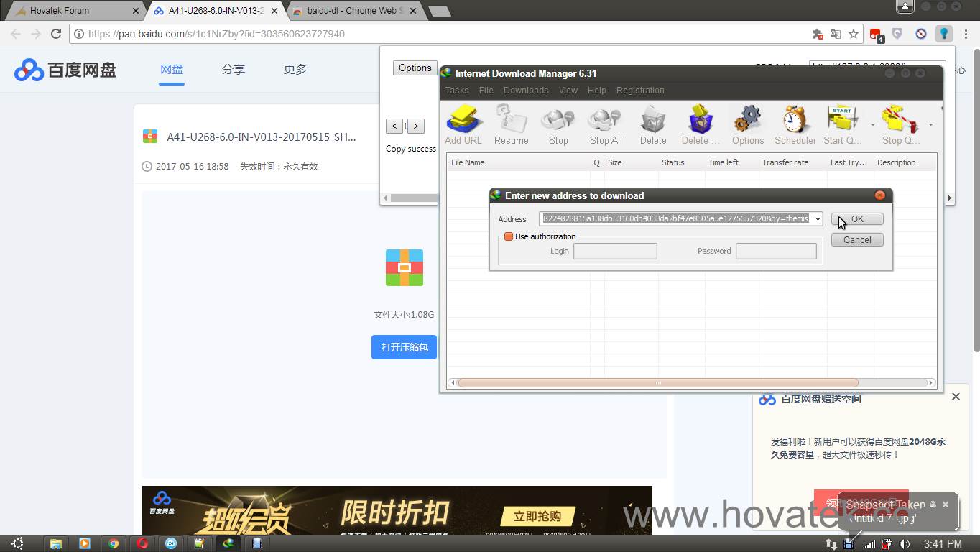Click the Add URL icon in IDM
The image size is (980, 552).
pyautogui.click(x=463, y=122)
